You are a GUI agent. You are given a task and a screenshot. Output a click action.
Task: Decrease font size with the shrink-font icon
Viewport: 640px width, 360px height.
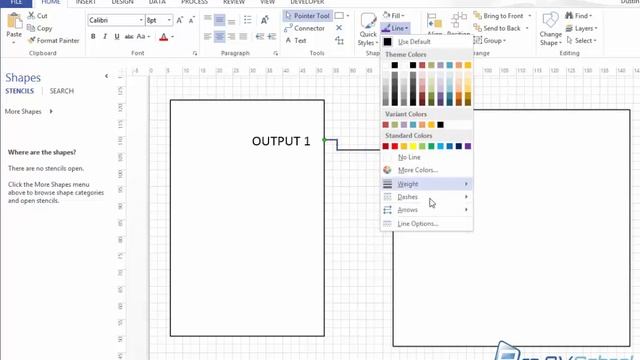coord(191,20)
